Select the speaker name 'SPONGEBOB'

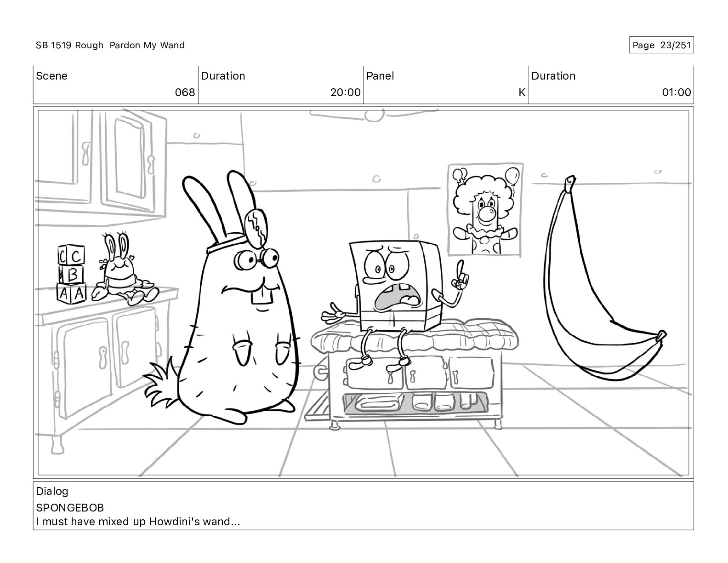(x=70, y=508)
